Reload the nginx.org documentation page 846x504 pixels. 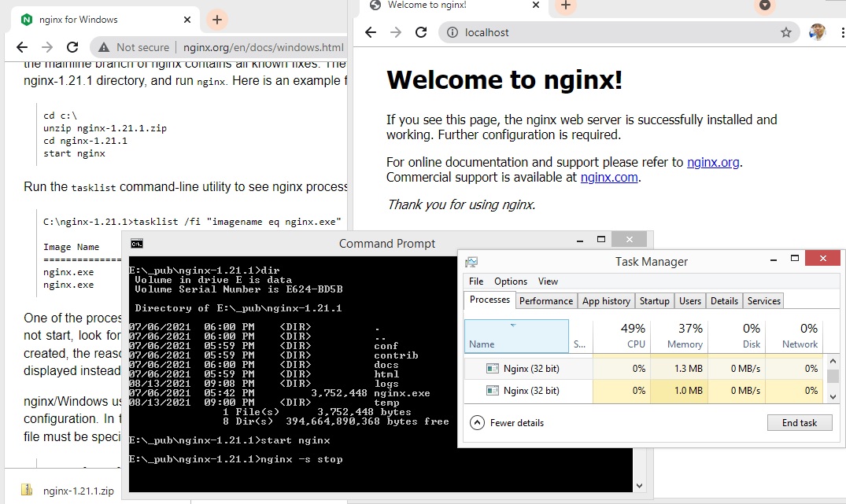point(72,47)
